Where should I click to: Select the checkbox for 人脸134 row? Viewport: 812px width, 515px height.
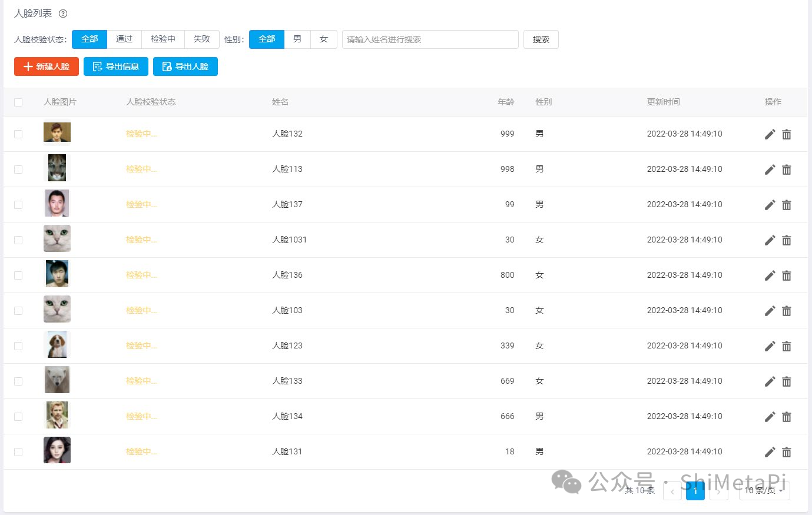tap(18, 417)
